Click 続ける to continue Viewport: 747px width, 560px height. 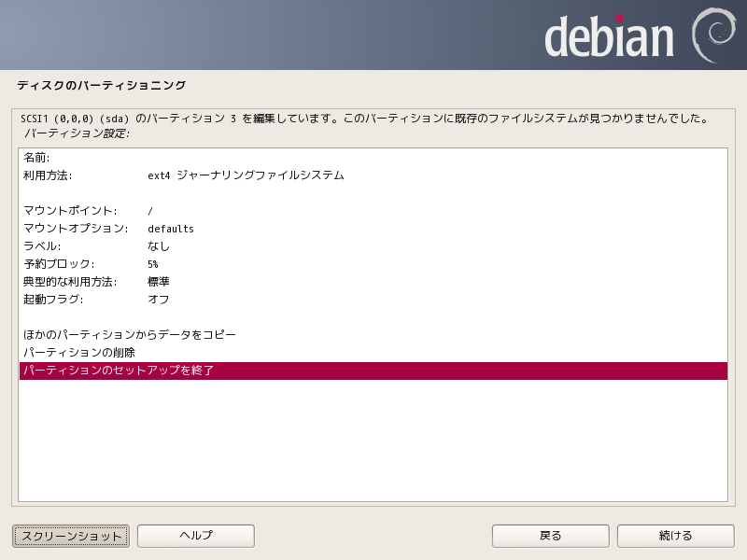[x=676, y=536]
